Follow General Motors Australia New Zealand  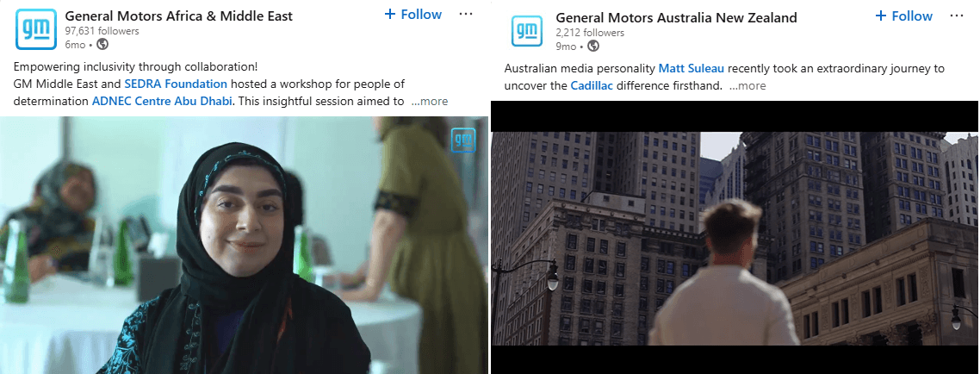903,16
